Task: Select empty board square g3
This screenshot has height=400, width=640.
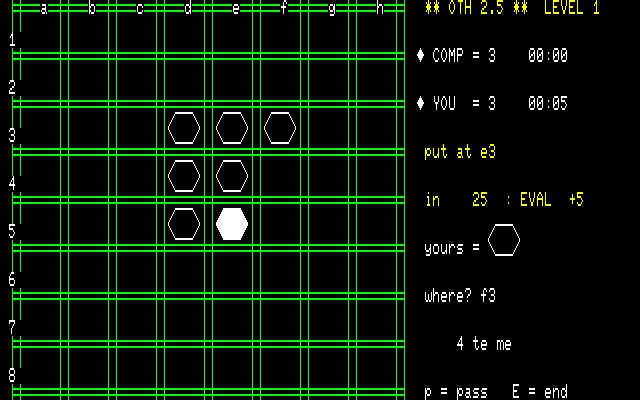Action: point(328,128)
